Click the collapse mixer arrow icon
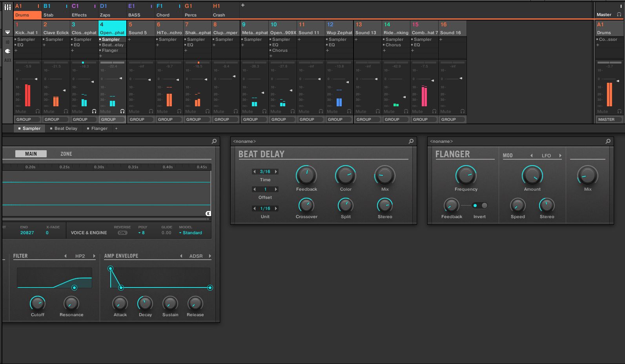Screen dimensions: 625x364 [7, 32]
